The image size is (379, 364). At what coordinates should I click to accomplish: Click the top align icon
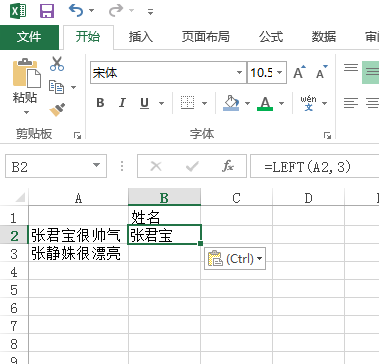(351, 68)
